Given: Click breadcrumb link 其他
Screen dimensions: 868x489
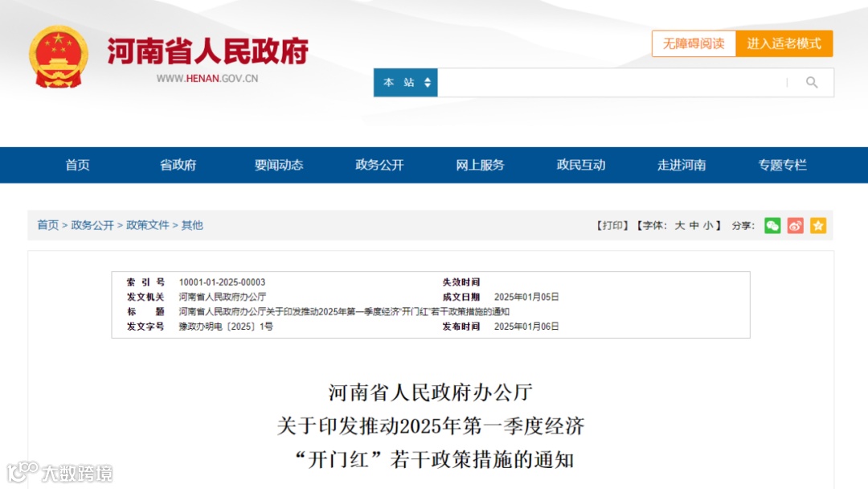Looking at the screenshot, I should pos(192,225).
